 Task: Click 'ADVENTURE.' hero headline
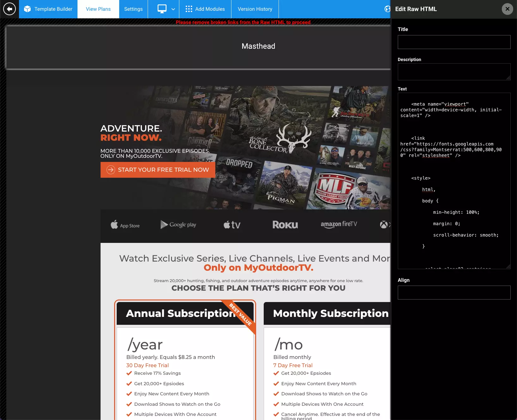coord(131,128)
